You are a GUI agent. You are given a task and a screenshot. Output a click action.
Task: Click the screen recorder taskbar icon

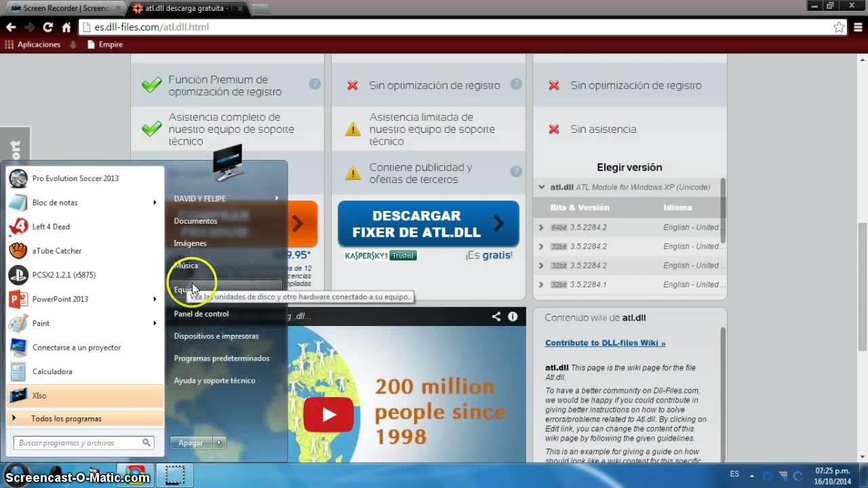(x=176, y=474)
